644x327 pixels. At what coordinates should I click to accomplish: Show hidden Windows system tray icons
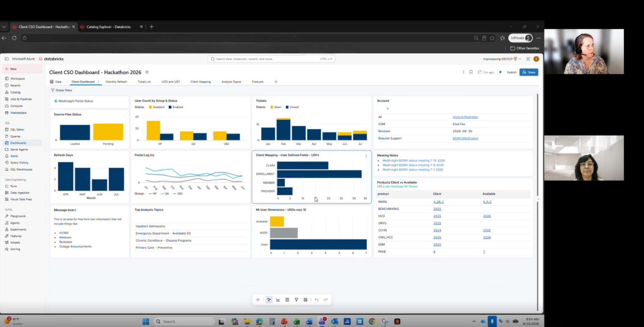coord(474,322)
